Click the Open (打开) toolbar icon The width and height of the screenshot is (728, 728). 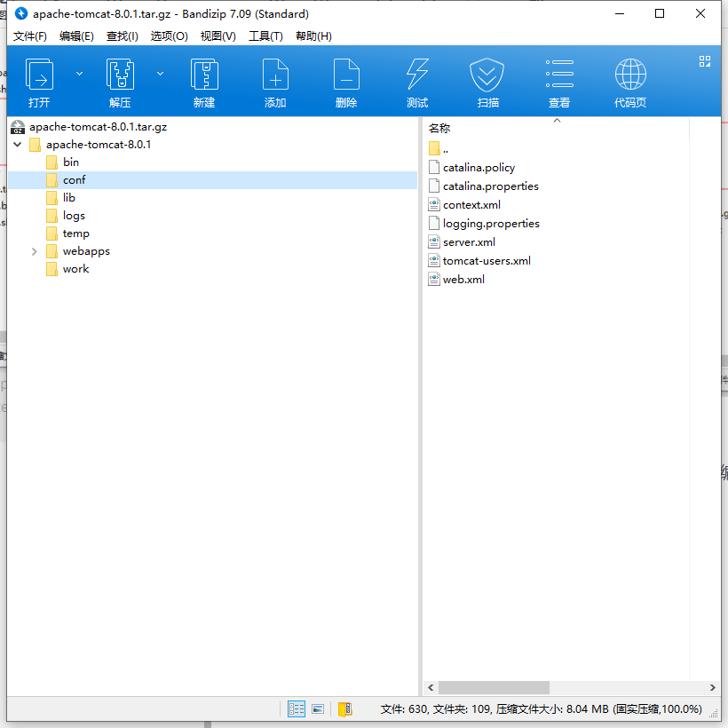coord(39,75)
